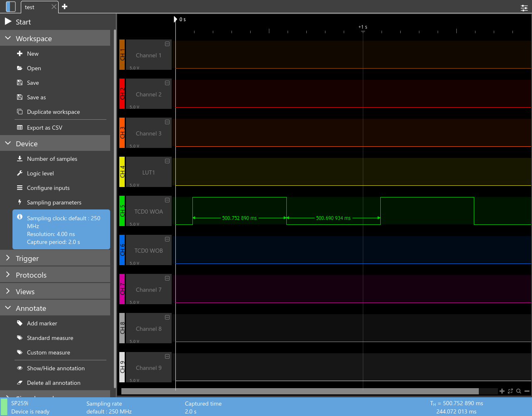Click the green CH 5 color strip
This screenshot has height=416, width=532.
coord(122,211)
